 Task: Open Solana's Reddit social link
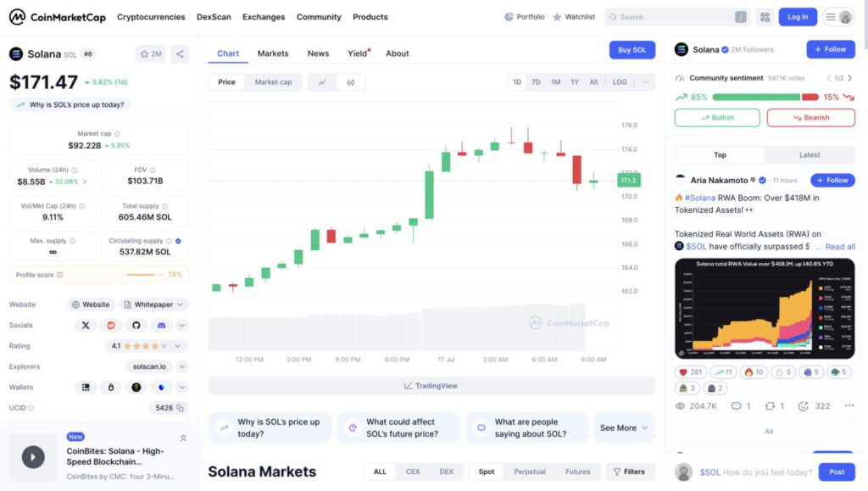(110, 326)
